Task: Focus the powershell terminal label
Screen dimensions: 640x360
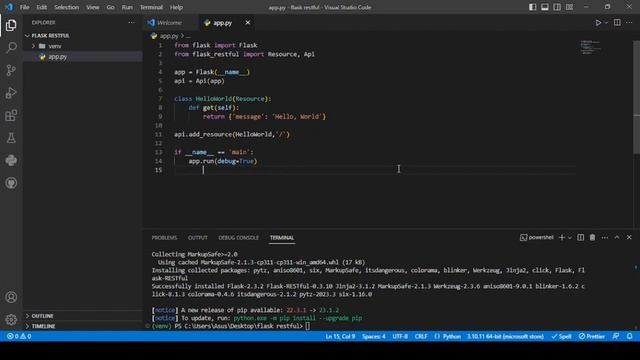Action: tap(537, 238)
